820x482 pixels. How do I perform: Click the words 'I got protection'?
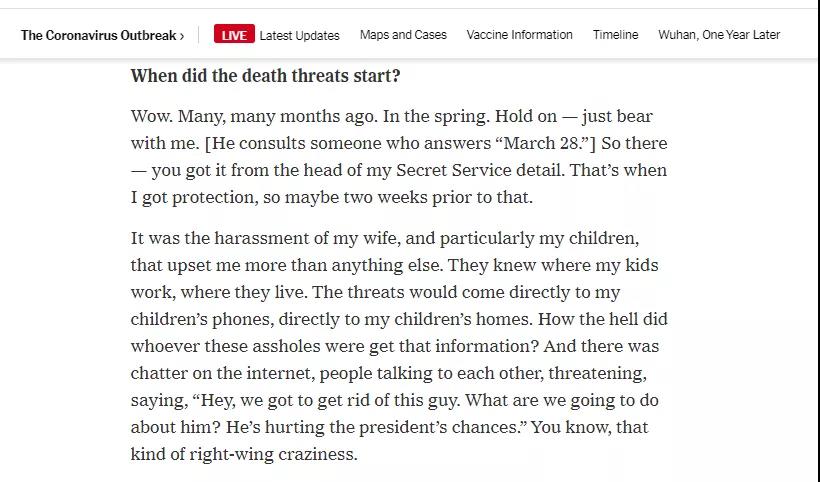tap(188, 197)
